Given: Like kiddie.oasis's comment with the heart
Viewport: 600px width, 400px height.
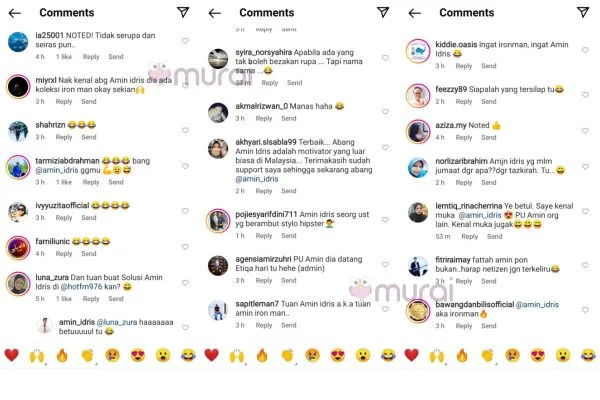Looking at the screenshot, I should [x=585, y=50].
